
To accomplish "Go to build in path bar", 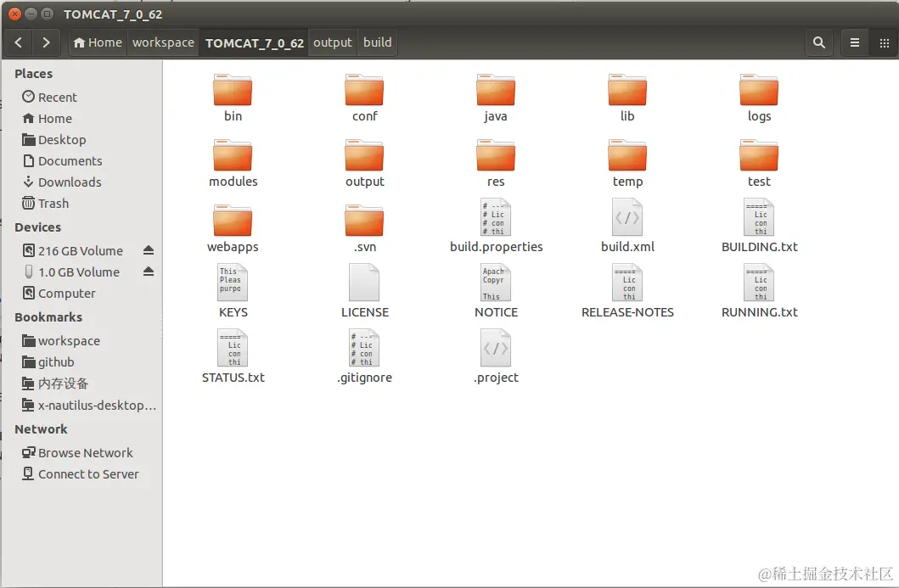I will coord(377,42).
